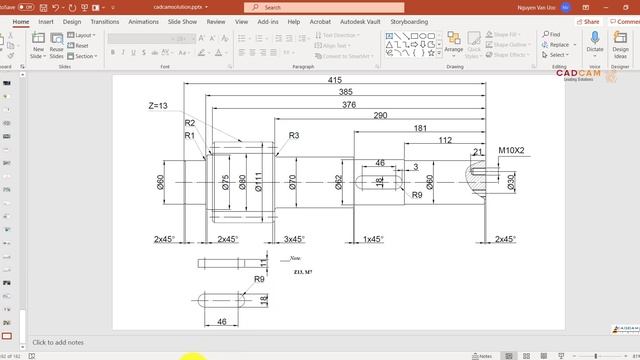This screenshot has height=360, width=640.
Task: Expand the Section dropdown
Action: [82, 56]
